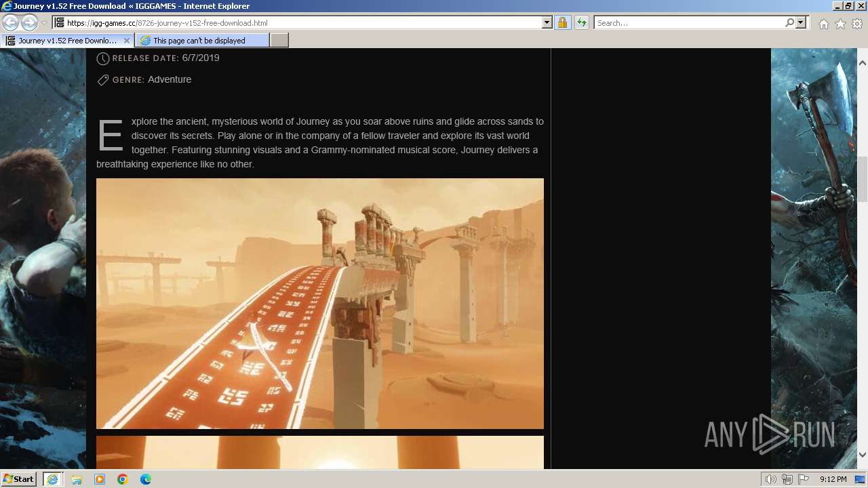Open the security lock report icon
Image resolution: width=868 pixels, height=488 pixels.
[x=562, y=23]
